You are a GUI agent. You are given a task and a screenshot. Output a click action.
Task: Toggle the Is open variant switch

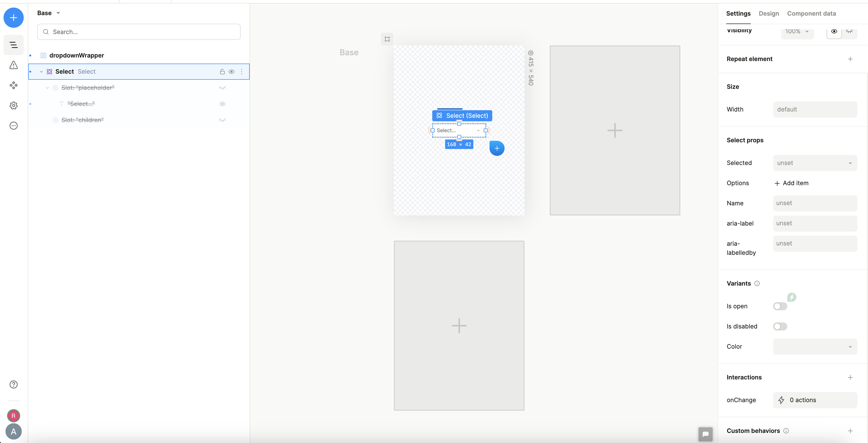780,306
